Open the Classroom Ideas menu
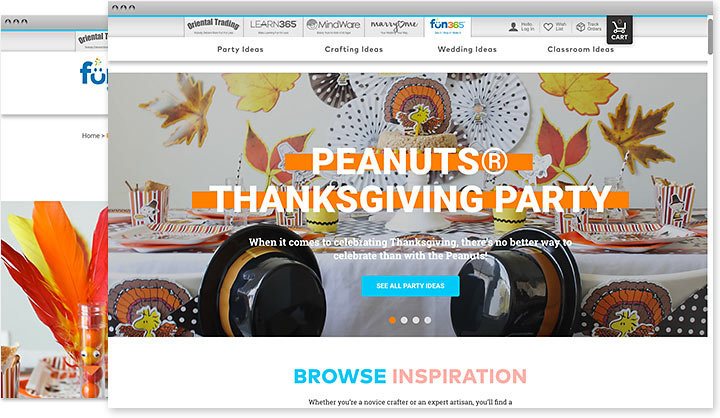 [580, 49]
